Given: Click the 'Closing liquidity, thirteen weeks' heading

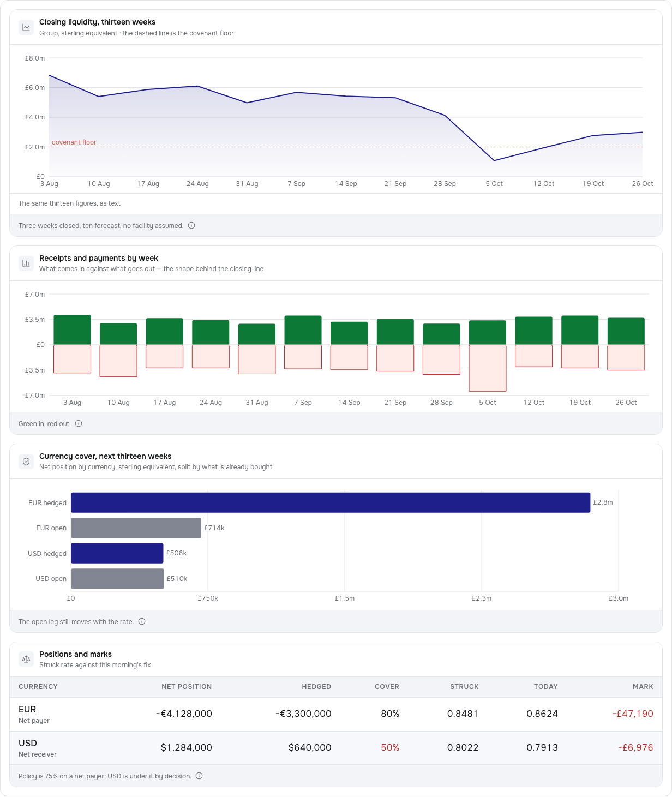Looking at the screenshot, I should tap(97, 22).
